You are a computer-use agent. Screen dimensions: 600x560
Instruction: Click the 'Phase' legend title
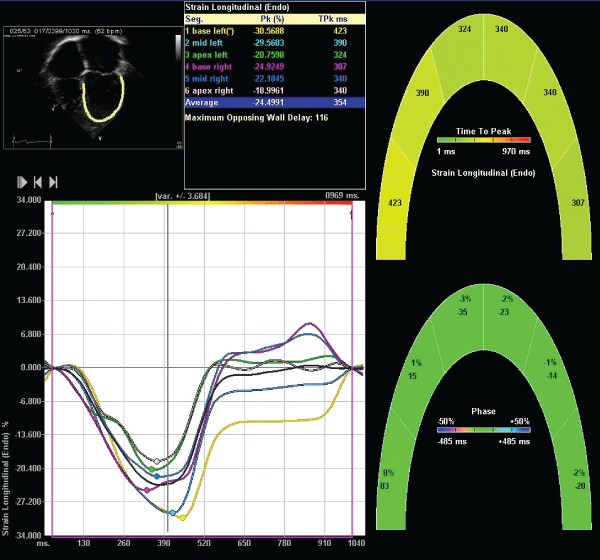point(483,411)
